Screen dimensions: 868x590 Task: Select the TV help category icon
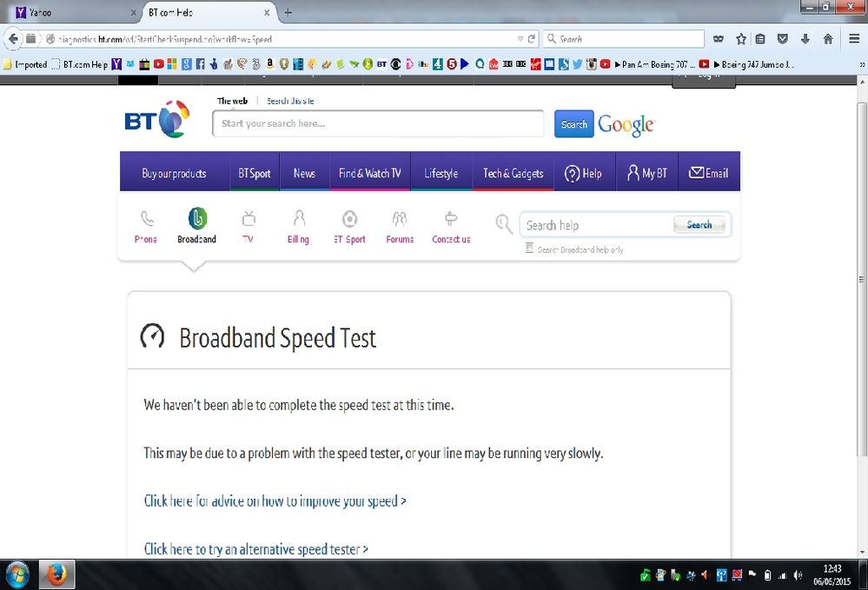pos(248,219)
